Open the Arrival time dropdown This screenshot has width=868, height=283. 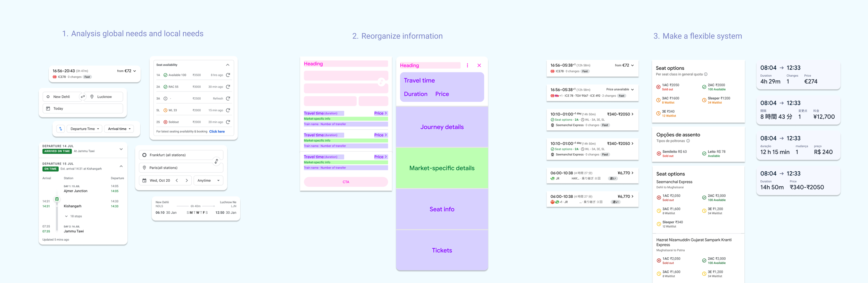119,129
